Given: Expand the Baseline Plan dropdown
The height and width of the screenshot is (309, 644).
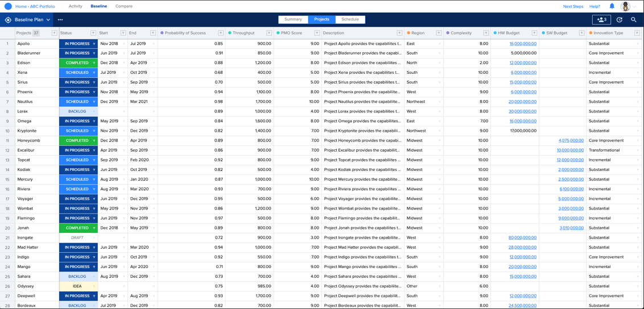Looking at the screenshot, I should pos(48,19).
